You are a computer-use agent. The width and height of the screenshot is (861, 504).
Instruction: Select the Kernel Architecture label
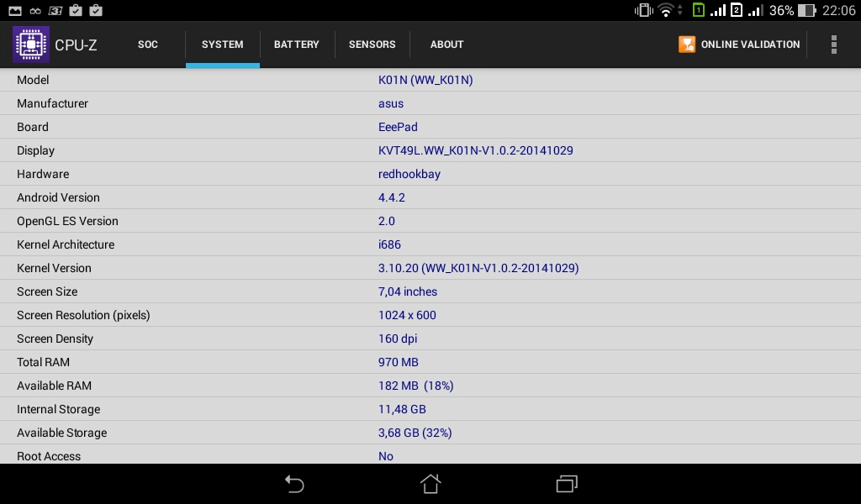pyautogui.click(x=66, y=245)
